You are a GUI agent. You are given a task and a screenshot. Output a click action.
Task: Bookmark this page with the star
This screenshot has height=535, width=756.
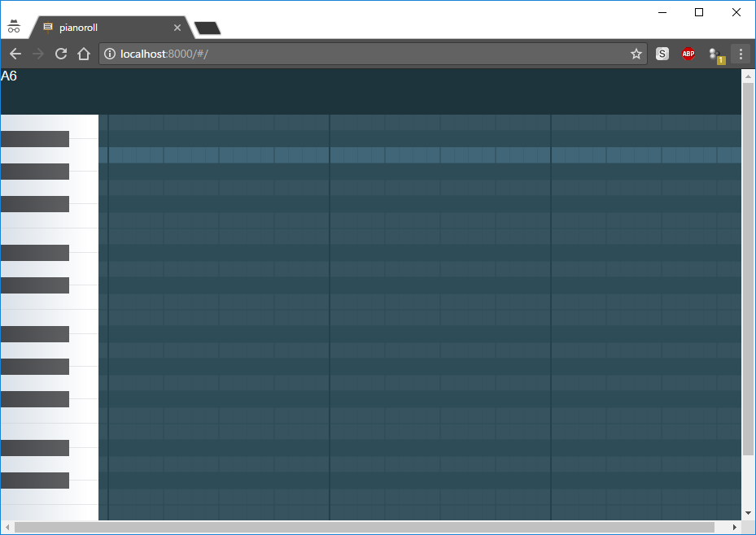coord(636,54)
